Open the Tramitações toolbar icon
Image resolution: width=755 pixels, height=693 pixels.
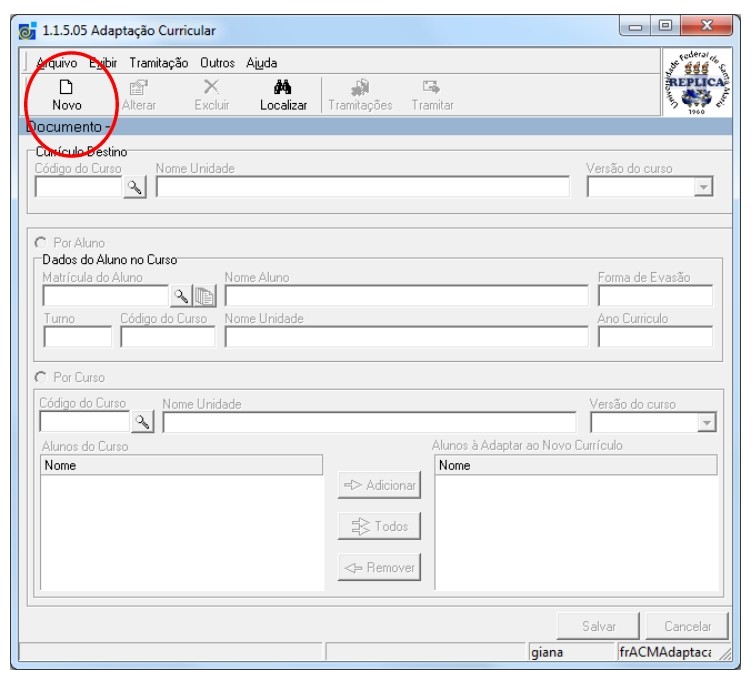360,88
